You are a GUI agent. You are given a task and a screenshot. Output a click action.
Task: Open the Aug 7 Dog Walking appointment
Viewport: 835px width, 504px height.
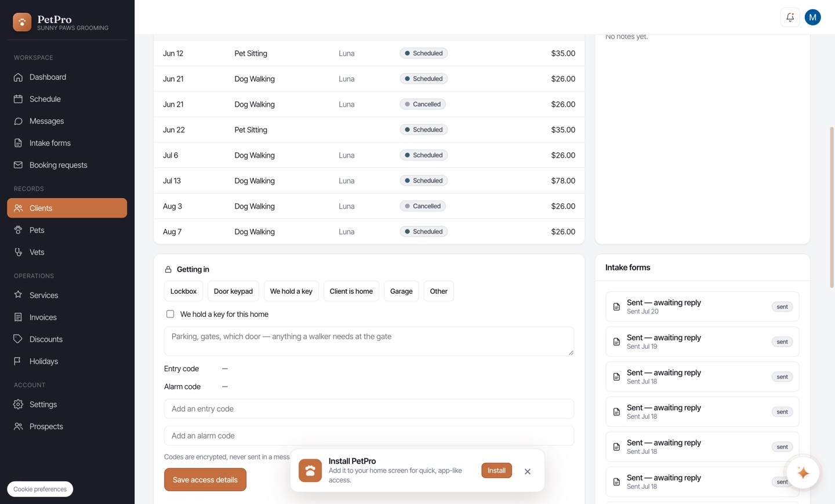click(369, 232)
